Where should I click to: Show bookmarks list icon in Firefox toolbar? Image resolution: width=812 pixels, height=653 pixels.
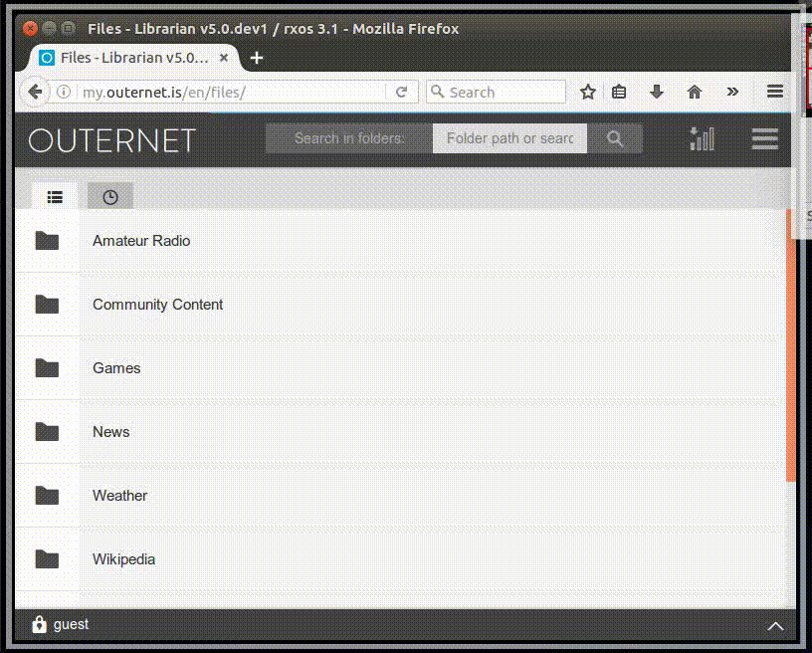[x=619, y=93]
